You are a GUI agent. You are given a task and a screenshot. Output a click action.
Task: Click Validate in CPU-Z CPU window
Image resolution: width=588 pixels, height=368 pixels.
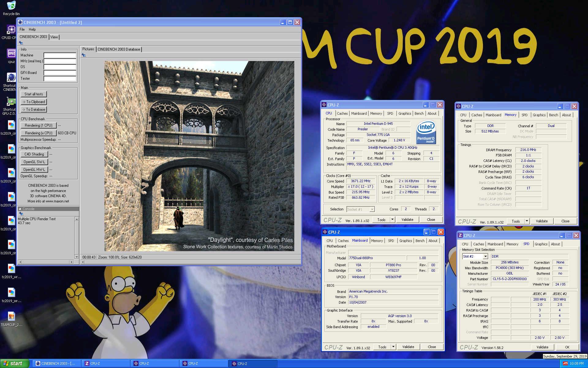coord(407,220)
